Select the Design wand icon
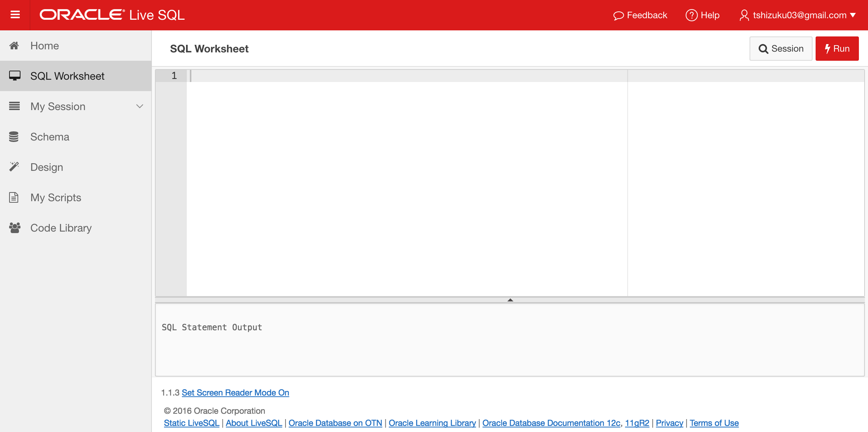The width and height of the screenshot is (868, 432). click(14, 167)
